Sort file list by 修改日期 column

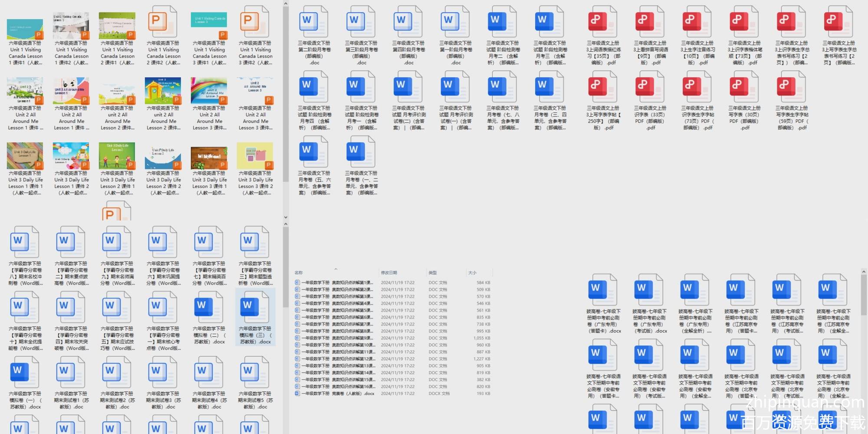coord(389,273)
